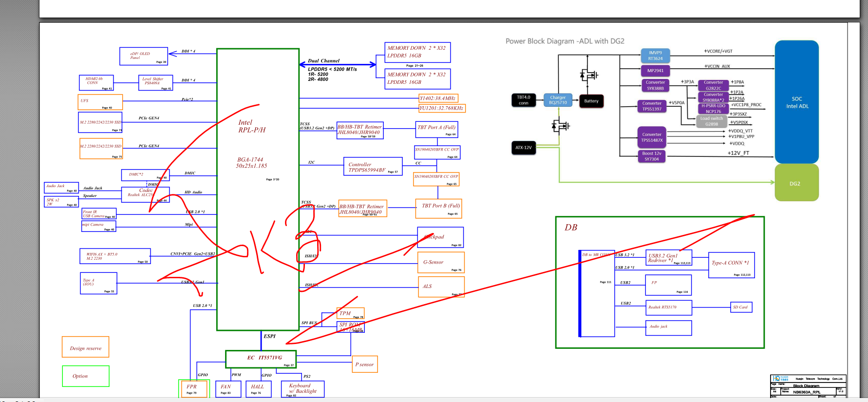Select the Intel RPL-P/H CPU block label
This screenshot has width=868, height=402.
252,126
